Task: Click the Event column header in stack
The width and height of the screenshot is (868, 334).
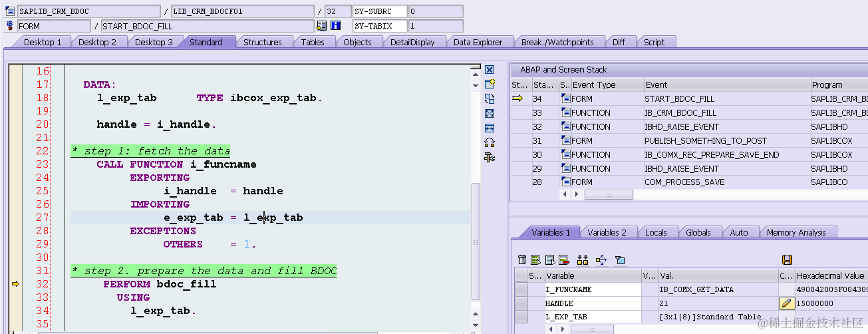Action: (727, 85)
